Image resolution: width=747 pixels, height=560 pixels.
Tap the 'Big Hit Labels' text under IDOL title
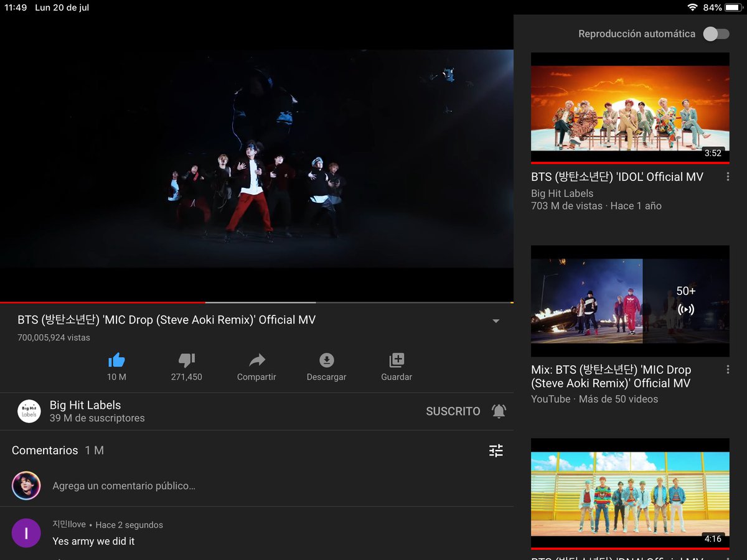coord(562,194)
